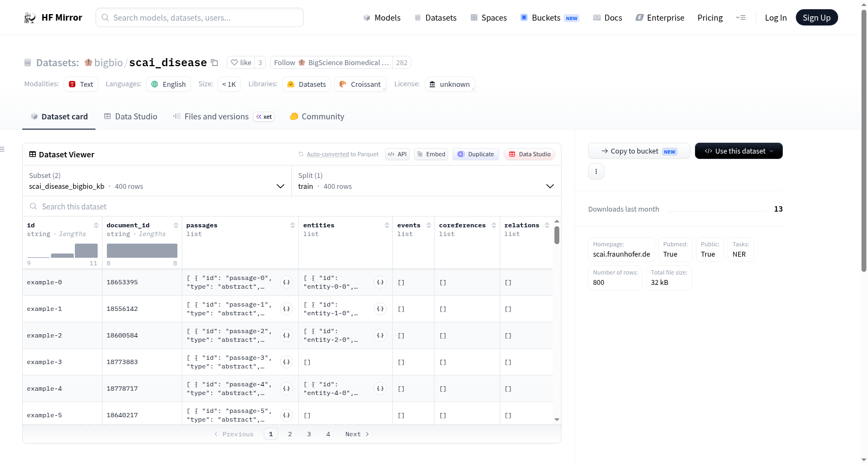
Task: Click the English language tag
Action: coord(169,84)
